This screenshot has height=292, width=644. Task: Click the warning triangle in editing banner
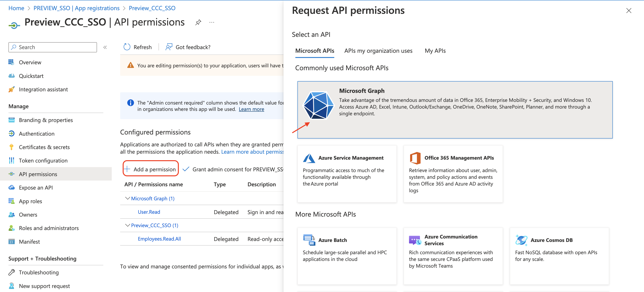click(x=131, y=65)
